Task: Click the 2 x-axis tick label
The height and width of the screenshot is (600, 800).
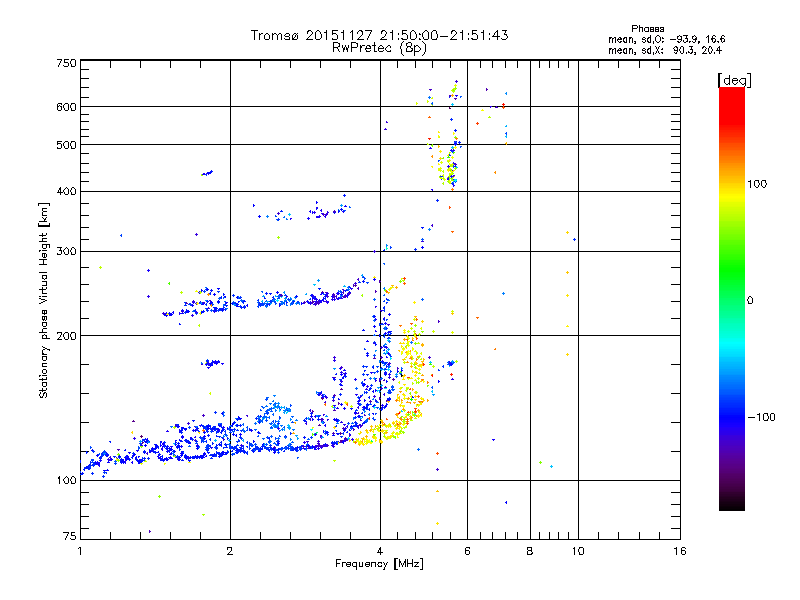Action: tap(230, 551)
